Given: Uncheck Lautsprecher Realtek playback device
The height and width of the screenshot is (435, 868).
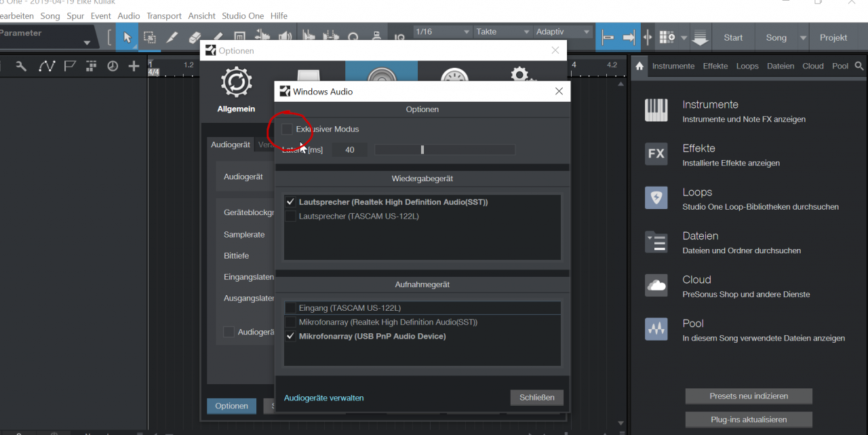Looking at the screenshot, I should 290,202.
